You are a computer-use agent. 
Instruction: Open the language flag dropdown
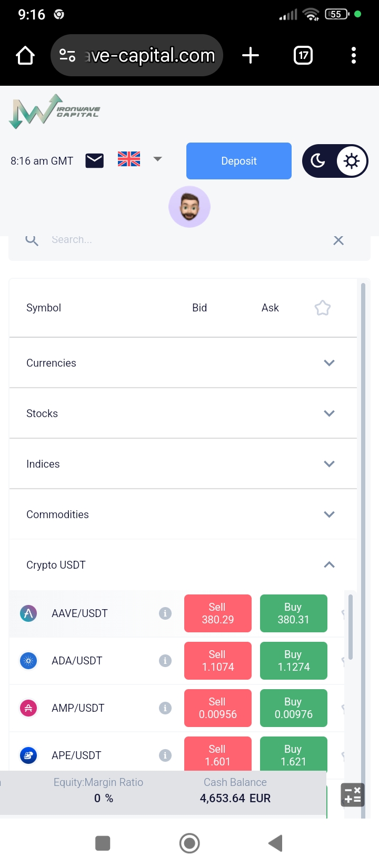click(x=139, y=159)
